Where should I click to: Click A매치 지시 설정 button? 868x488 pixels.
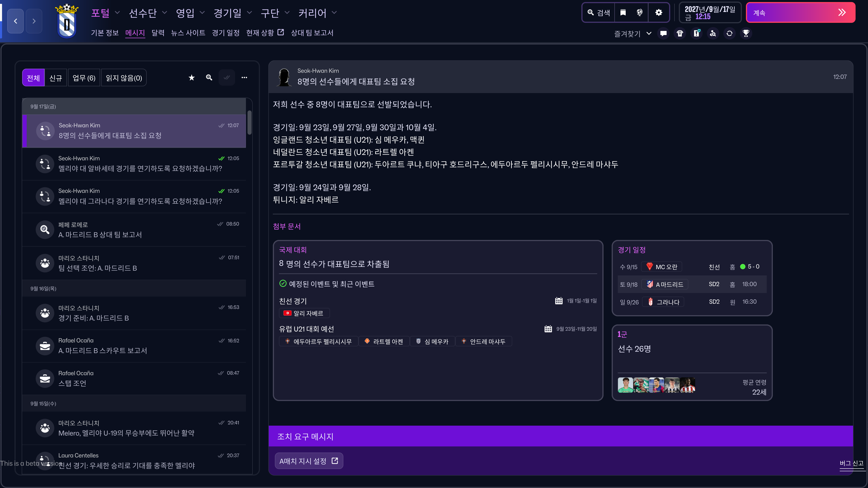(309, 461)
